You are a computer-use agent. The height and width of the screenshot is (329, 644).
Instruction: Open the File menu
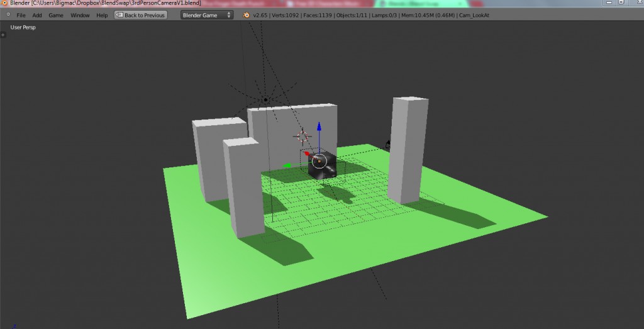(21, 15)
